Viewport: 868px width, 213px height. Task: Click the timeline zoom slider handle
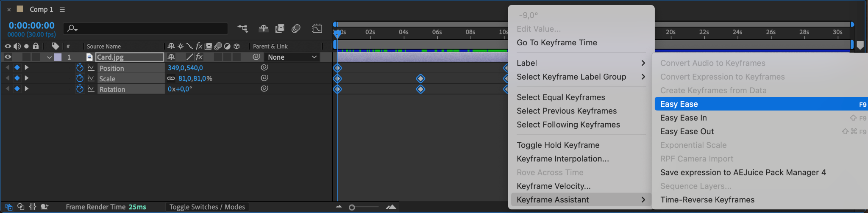tap(352, 207)
